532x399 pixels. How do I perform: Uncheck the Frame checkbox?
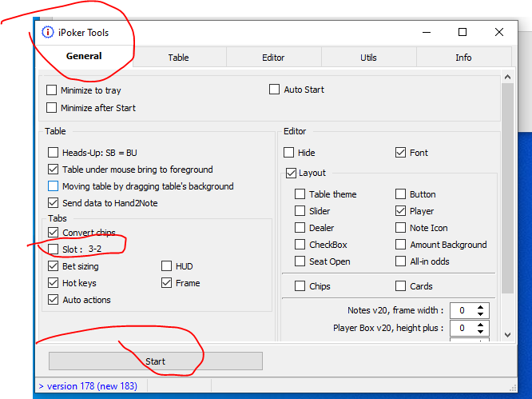(166, 282)
